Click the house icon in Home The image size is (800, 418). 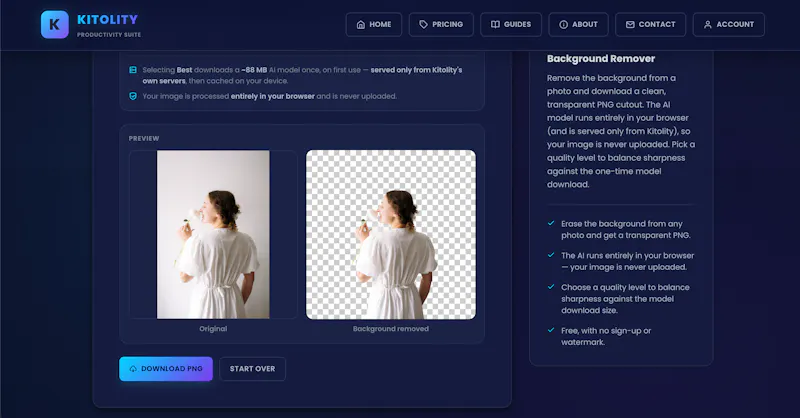coord(361,24)
